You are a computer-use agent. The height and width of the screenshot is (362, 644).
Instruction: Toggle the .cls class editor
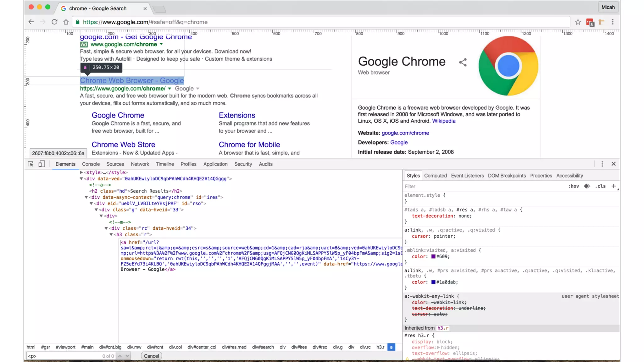(x=600, y=186)
